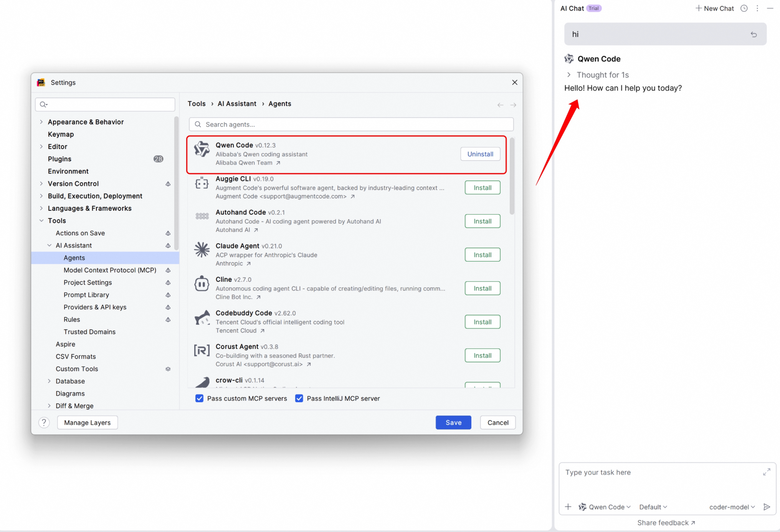This screenshot has width=780, height=532.
Task: Open AI Chat more options menu
Action: pyautogui.click(x=757, y=8)
